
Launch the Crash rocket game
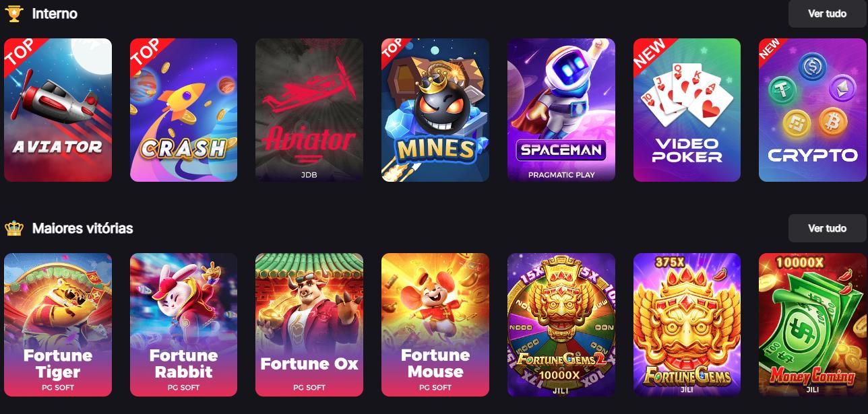coord(183,110)
